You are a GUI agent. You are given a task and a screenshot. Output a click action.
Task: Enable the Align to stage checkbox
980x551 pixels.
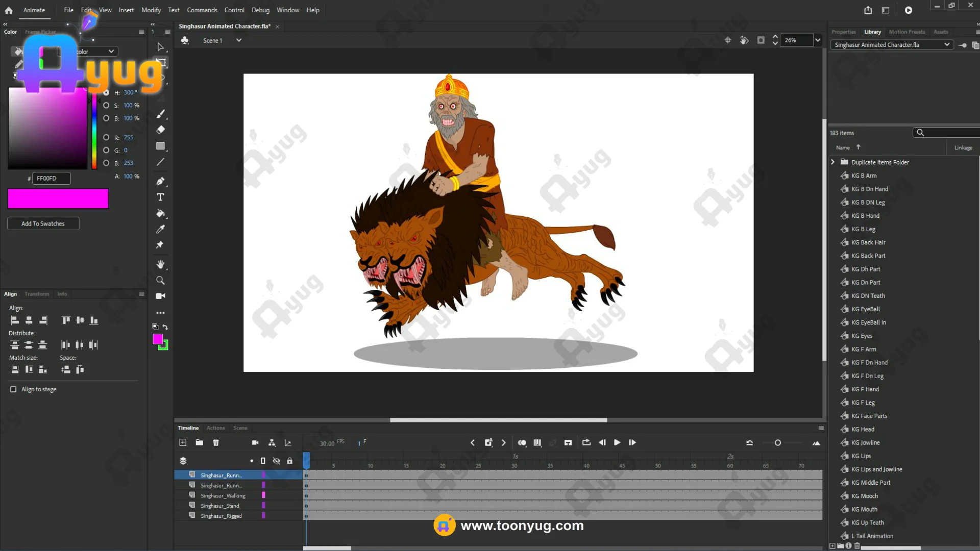[x=13, y=389]
